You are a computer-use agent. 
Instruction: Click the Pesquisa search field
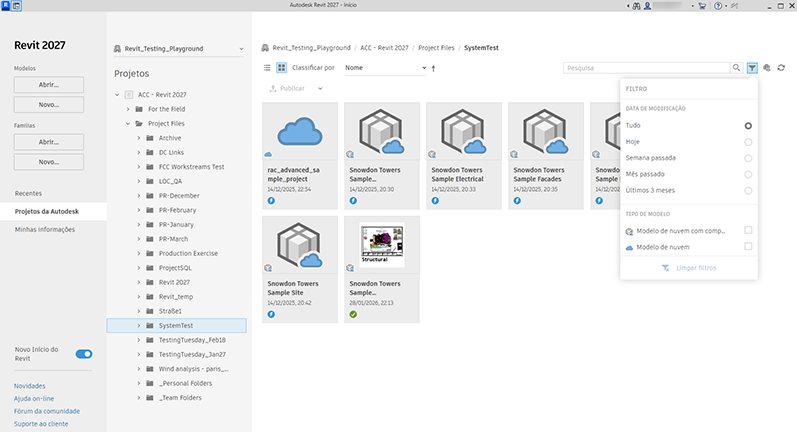point(647,68)
